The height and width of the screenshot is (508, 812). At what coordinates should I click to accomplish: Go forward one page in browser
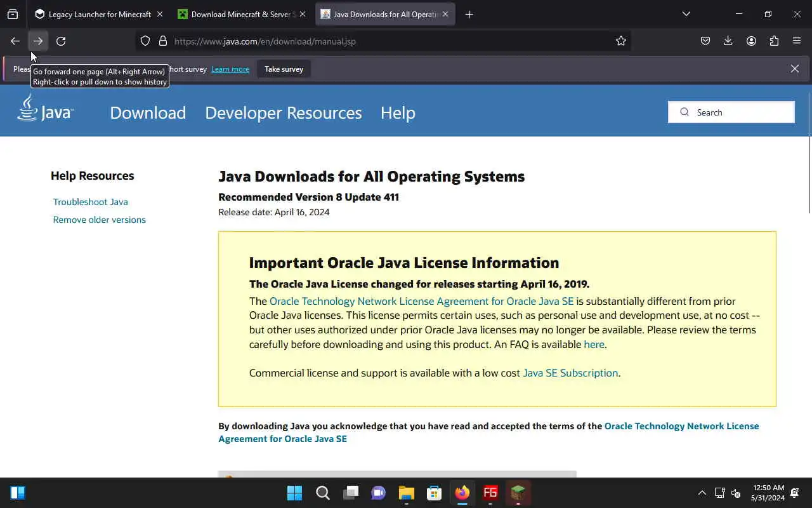38,41
